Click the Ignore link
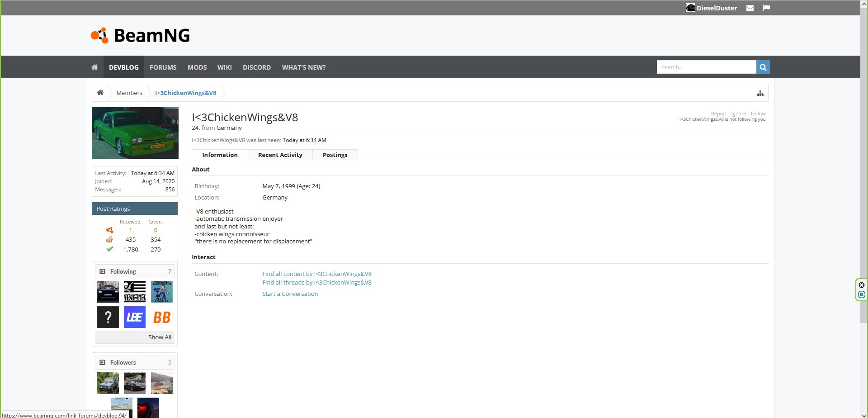 [739, 114]
